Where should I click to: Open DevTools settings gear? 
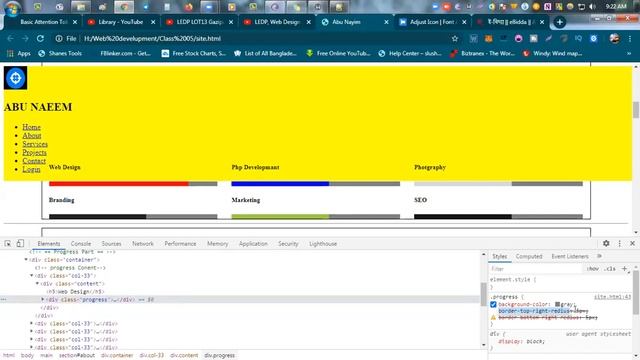pyautogui.click(x=606, y=243)
